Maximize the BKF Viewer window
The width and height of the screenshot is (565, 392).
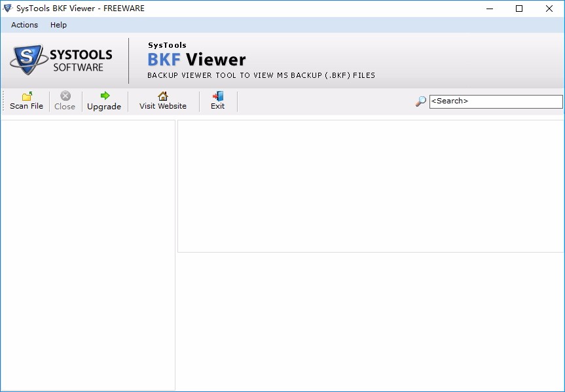click(519, 9)
